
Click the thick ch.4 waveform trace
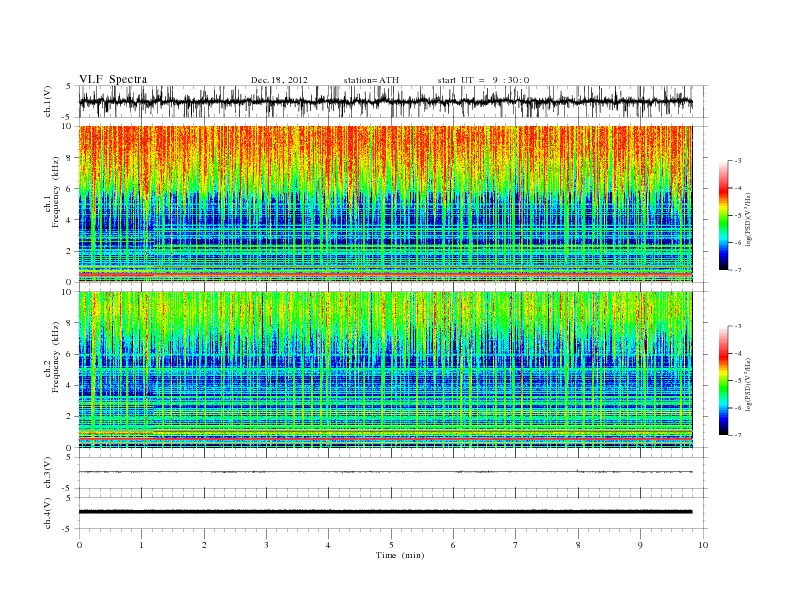tap(385, 512)
